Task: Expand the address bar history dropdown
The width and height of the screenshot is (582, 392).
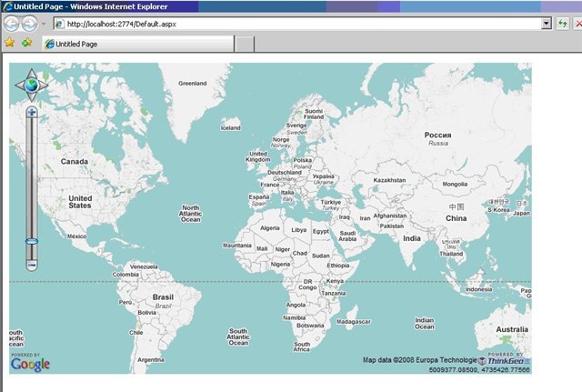Action: pyautogui.click(x=547, y=24)
